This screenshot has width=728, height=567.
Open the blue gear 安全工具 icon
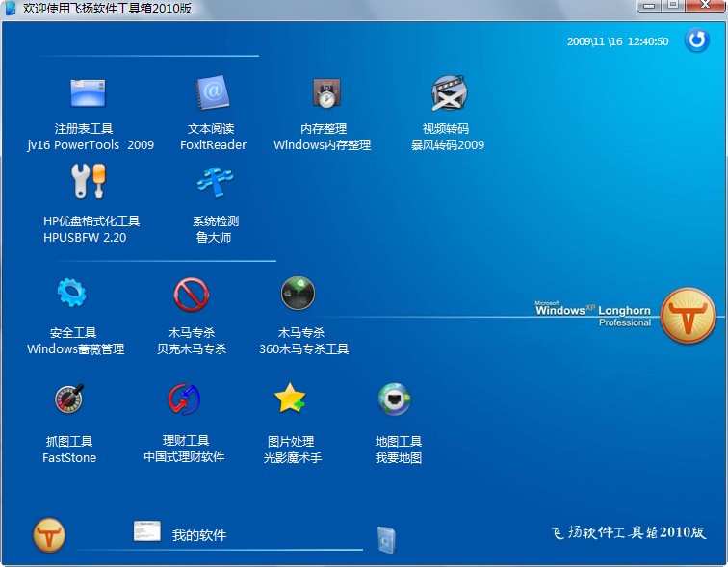(71, 293)
